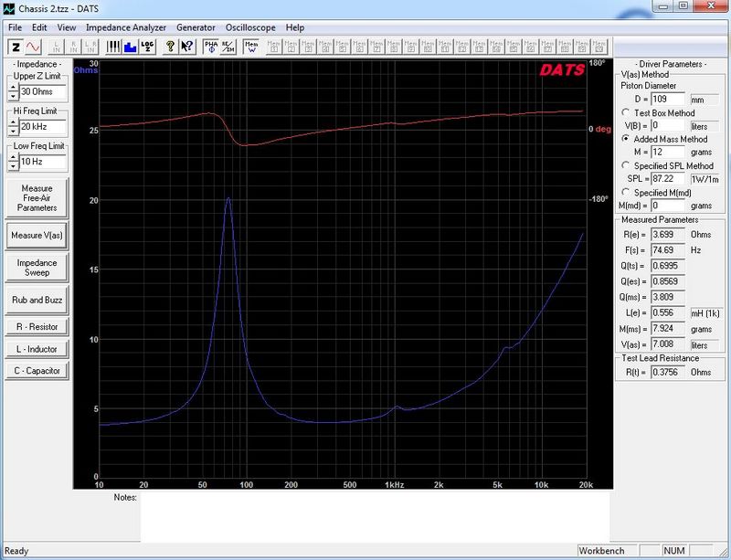Increase Upper Z Limit with up arrow
The image size is (731, 560).
[x=13, y=88]
